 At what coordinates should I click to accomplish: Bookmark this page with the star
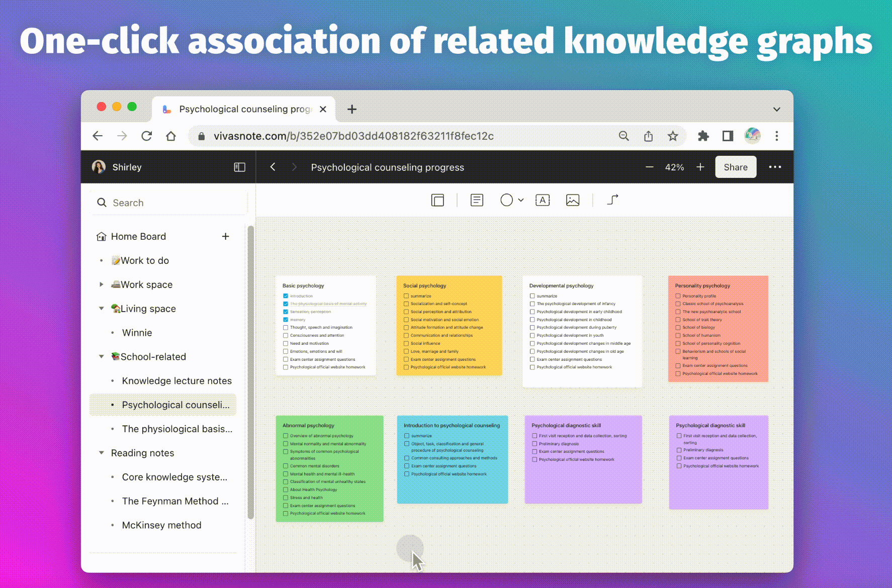point(673,136)
